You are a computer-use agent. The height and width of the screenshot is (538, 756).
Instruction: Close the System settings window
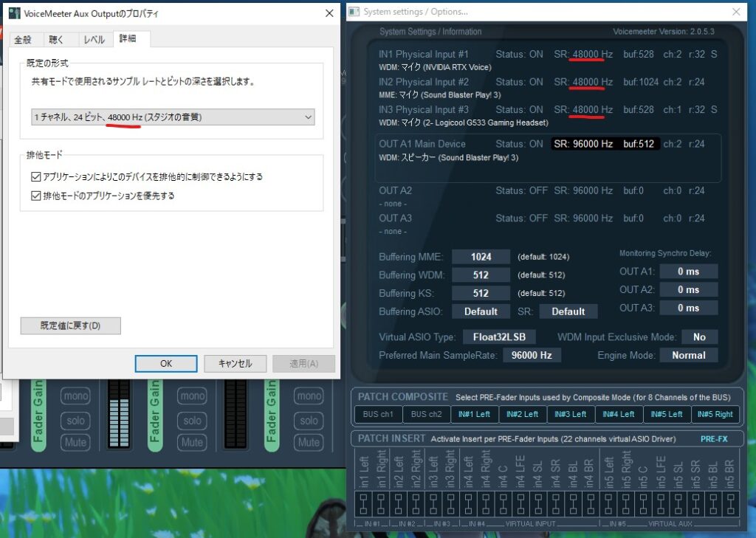click(x=735, y=12)
